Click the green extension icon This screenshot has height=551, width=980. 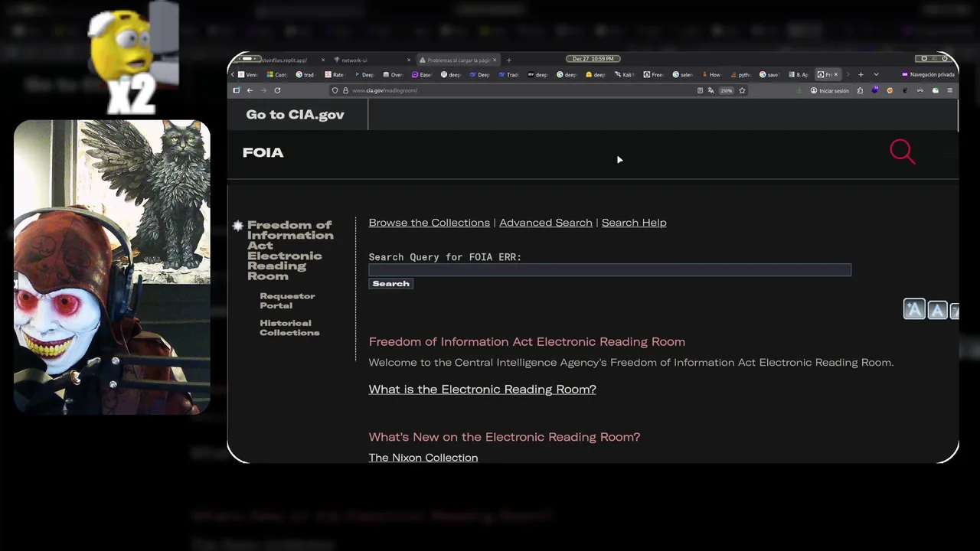tap(936, 90)
